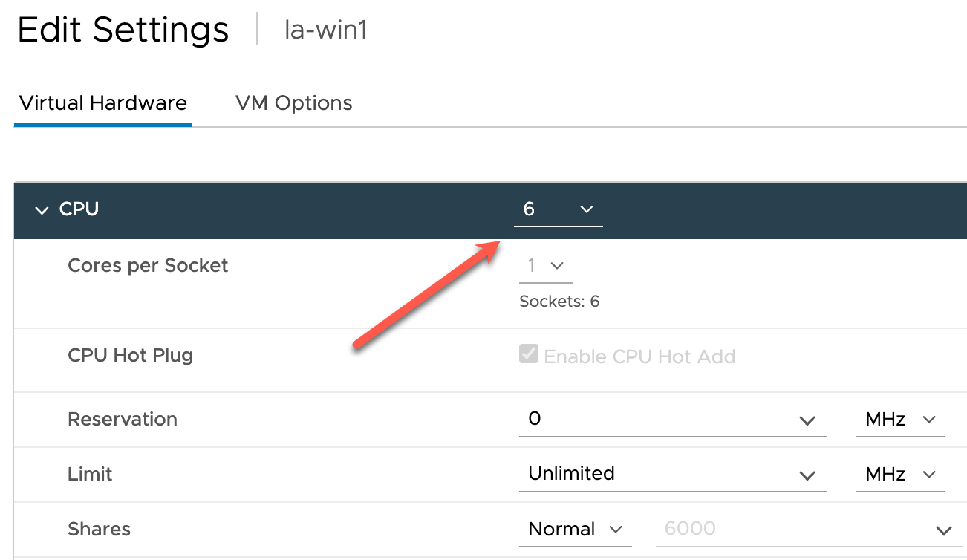Click the Sockets: 6 text
This screenshot has width=967, height=560.
click(559, 302)
